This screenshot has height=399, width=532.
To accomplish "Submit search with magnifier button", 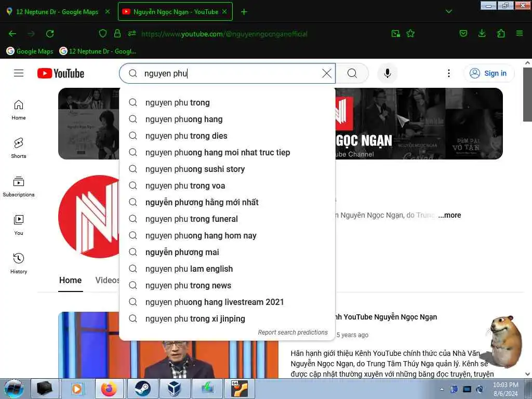I will coord(352,73).
